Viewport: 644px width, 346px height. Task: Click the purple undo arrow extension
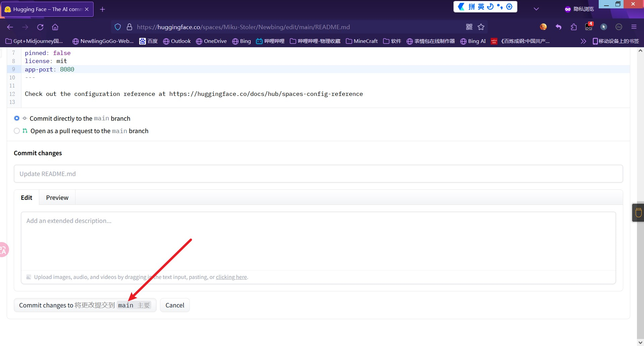click(558, 27)
